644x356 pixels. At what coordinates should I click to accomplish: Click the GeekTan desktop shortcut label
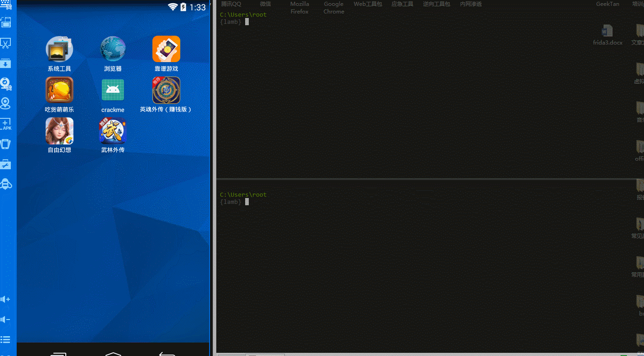coord(608,4)
